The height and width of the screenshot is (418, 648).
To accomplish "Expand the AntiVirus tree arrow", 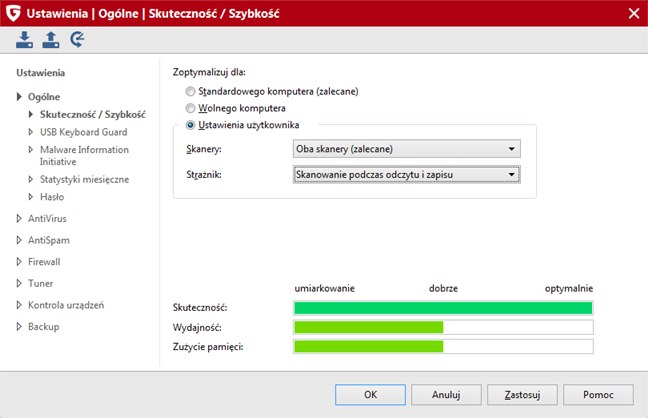I will coord(19,218).
